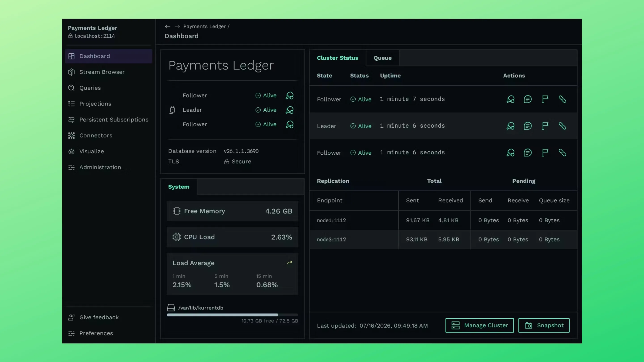Click the Administration sliders icon
Viewport: 644px width, 362px height.
72,167
